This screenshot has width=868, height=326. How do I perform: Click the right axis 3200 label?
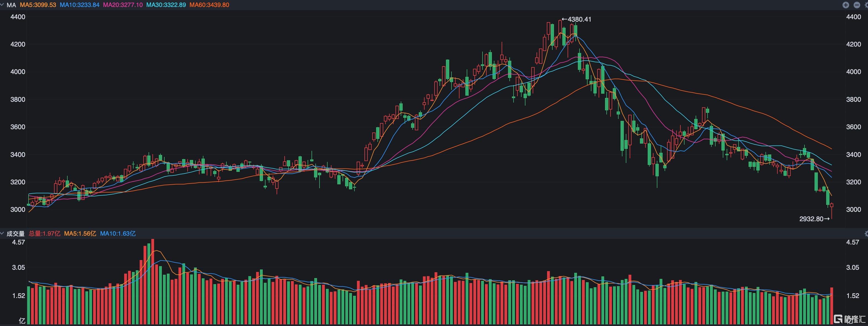coord(854,182)
